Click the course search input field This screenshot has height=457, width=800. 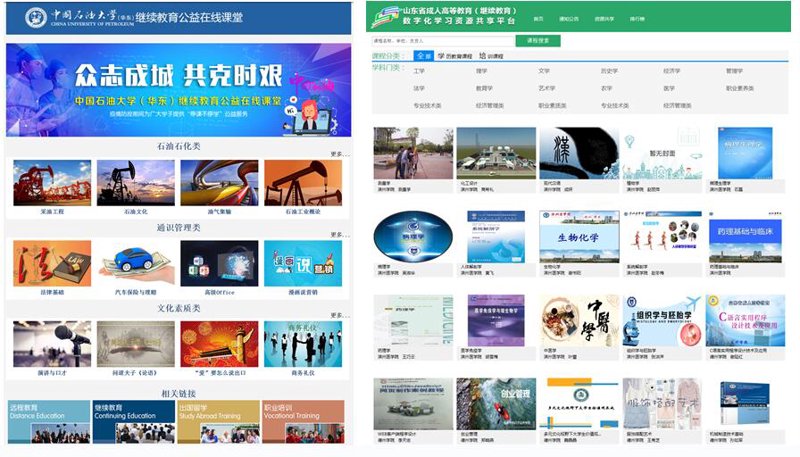[443, 41]
